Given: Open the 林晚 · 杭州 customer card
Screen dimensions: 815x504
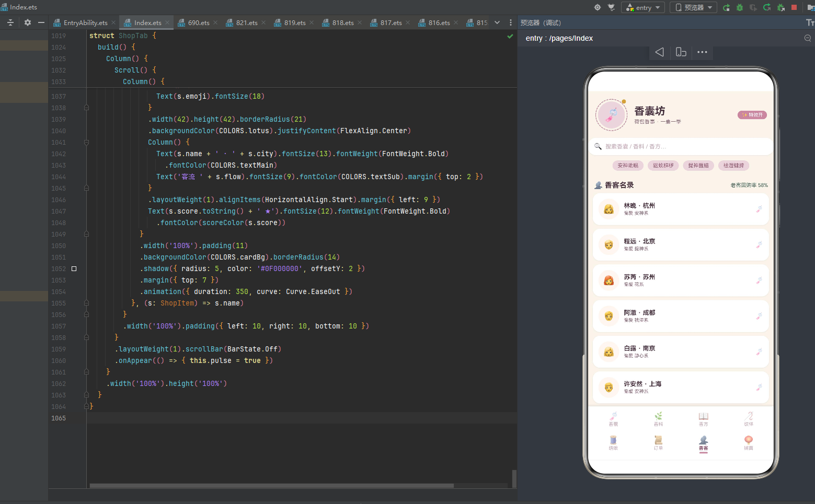Looking at the screenshot, I should tap(681, 209).
